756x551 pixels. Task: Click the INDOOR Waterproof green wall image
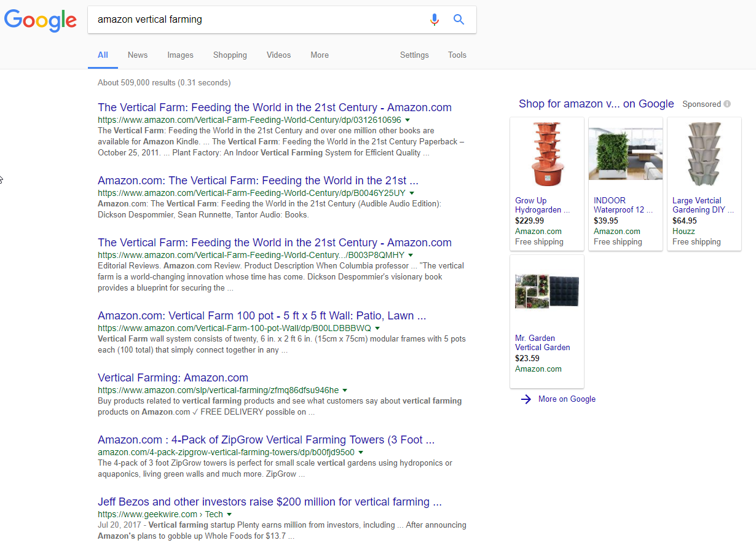click(x=626, y=154)
